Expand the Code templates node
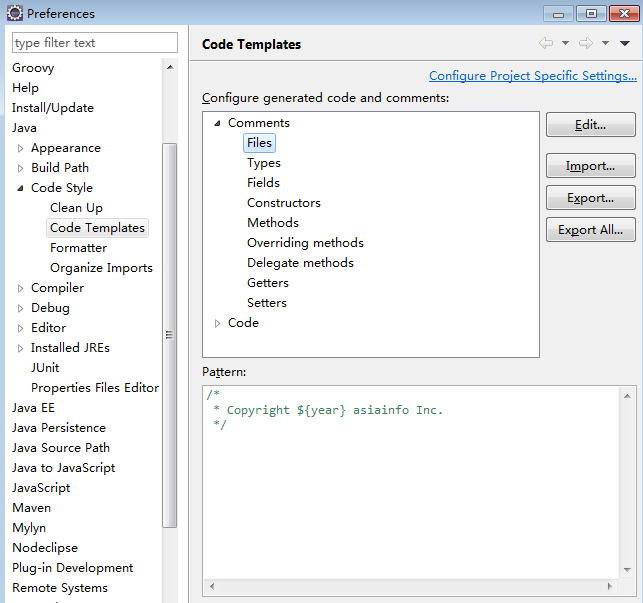The image size is (643, 603). pos(218,323)
